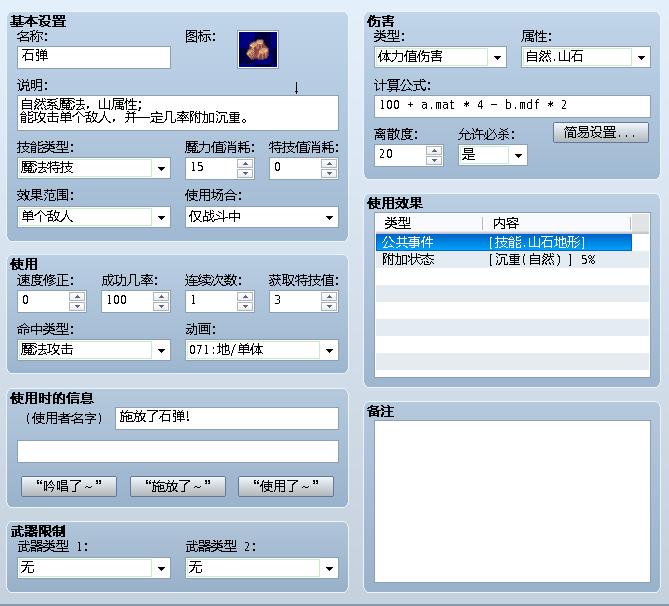Click the 简易设置... button
Image resolution: width=669 pixels, height=606 pixels.
pos(601,133)
